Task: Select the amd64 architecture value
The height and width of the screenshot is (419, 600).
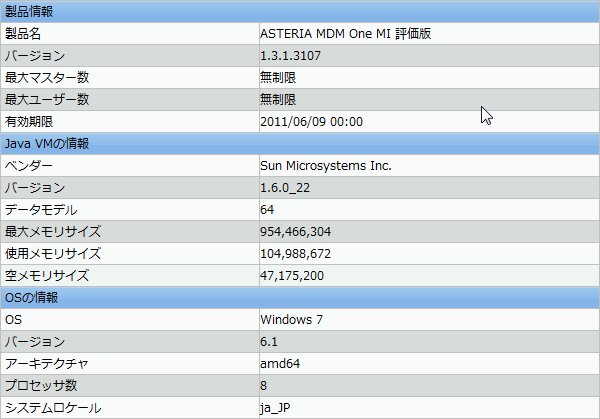Action: (280, 364)
